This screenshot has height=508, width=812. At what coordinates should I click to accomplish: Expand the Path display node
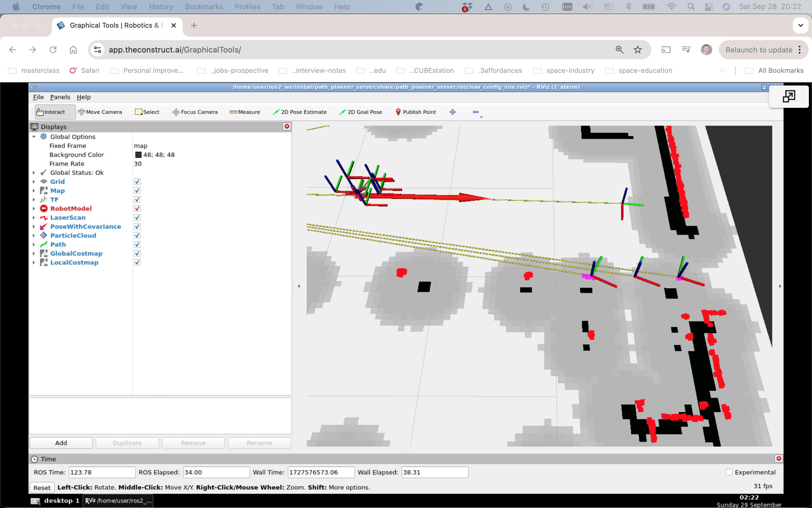[x=34, y=245]
